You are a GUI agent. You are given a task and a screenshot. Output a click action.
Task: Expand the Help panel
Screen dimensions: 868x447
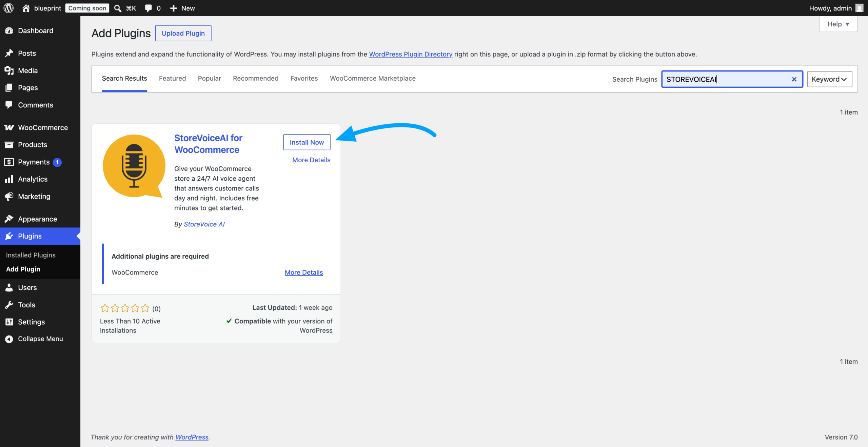click(x=838, y=24)
